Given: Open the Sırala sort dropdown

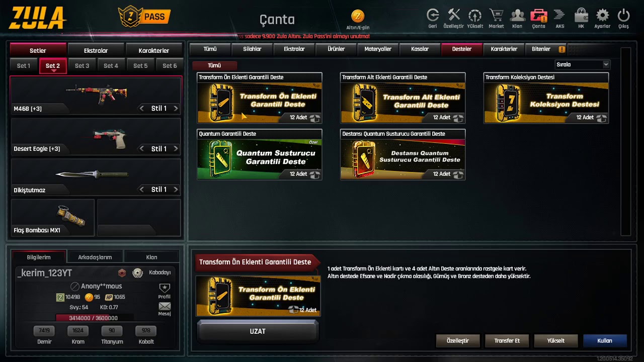Looking at the screenshot, I should (x=582, y=64).
